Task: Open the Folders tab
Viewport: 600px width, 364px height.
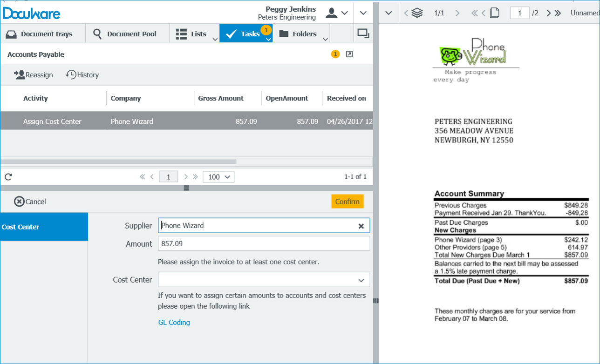Action: coord(298,34)
